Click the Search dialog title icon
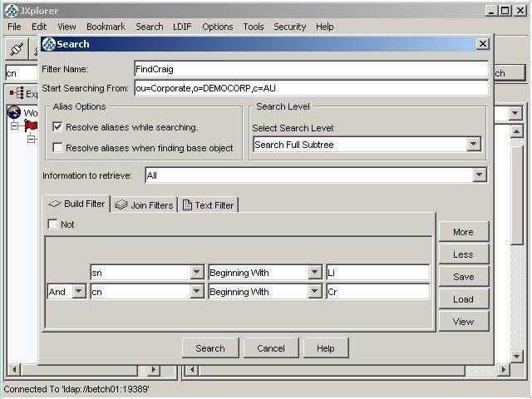532x399 pixels. pyautogui.click(x=48, y=44)
